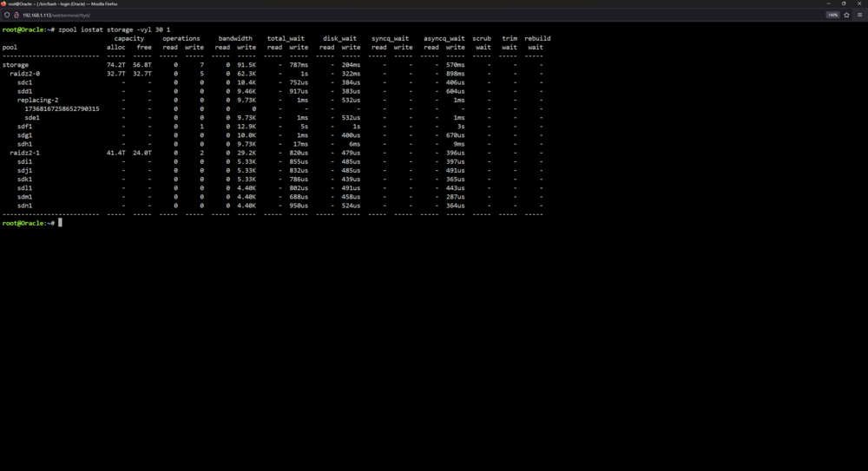Image resolution: width=868 pixels, height=471 pixels.
Task: Click the 'capacity' column group header
Action: 129,39
